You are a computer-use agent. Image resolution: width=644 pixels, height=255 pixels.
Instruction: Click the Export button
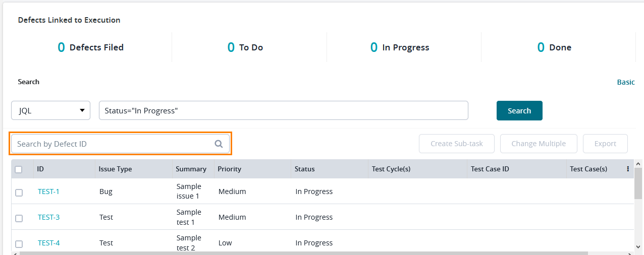point(605,144)
